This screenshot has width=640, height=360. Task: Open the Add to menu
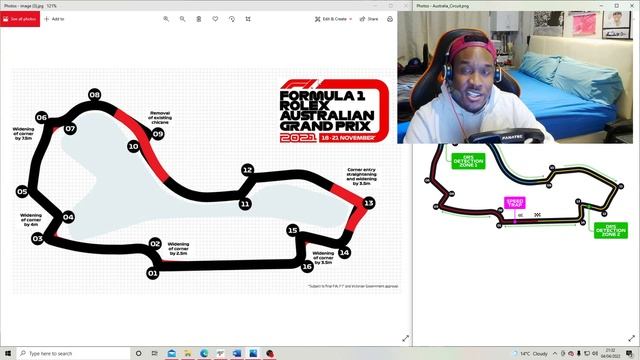(54, 19)
